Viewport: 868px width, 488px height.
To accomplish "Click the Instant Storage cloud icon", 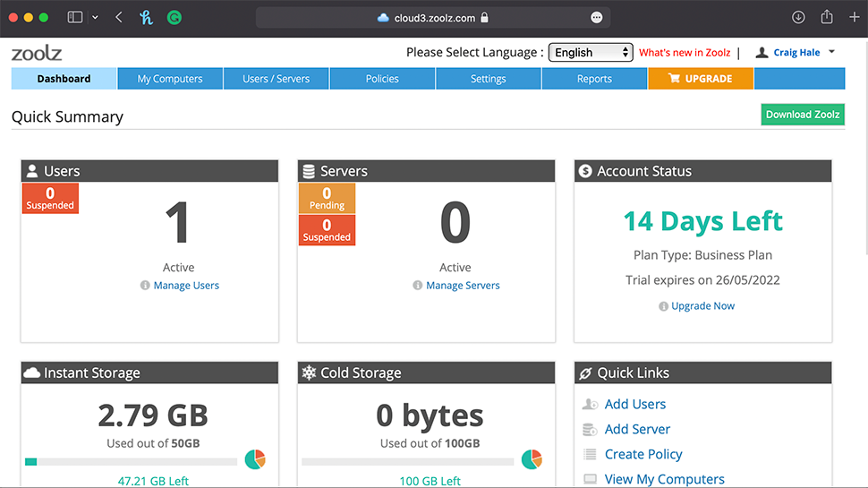I will 32,372.
